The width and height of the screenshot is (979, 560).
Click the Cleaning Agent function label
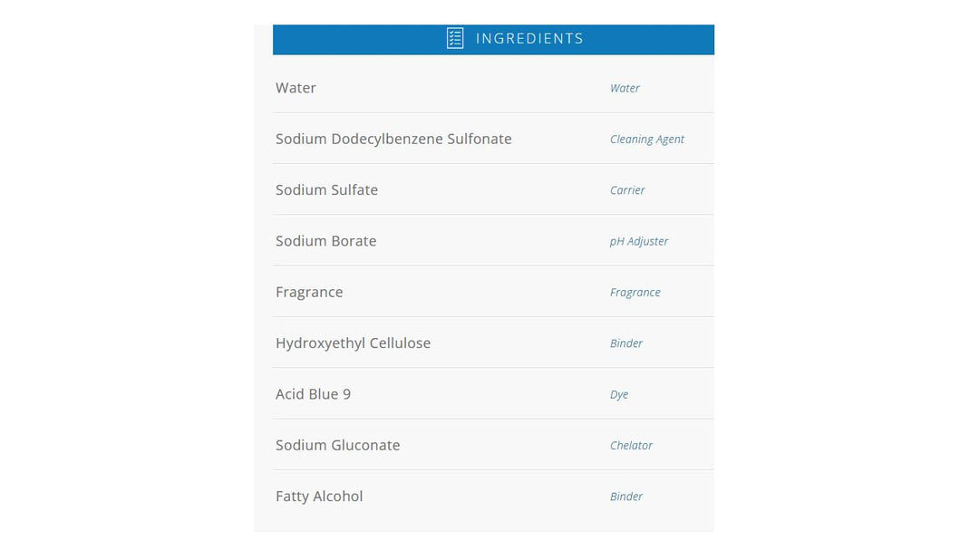pos(646,140)
